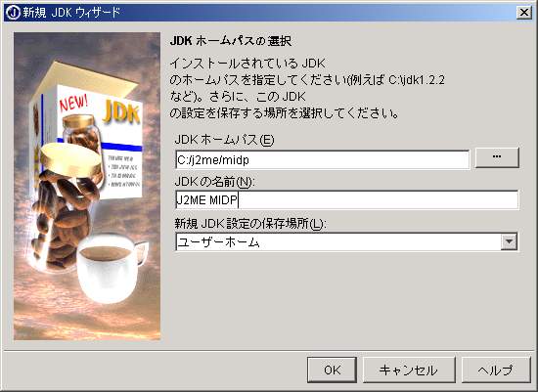Click the JDK の名前(N) label

click(215, 182)
